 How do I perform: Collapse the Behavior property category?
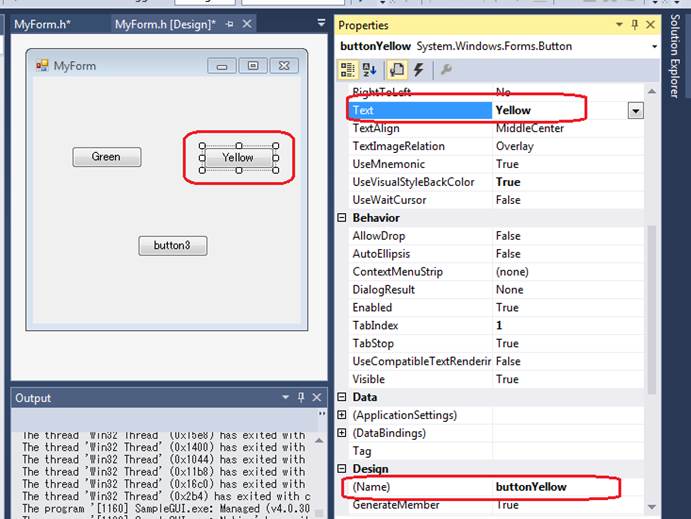(x=342, y=218)
